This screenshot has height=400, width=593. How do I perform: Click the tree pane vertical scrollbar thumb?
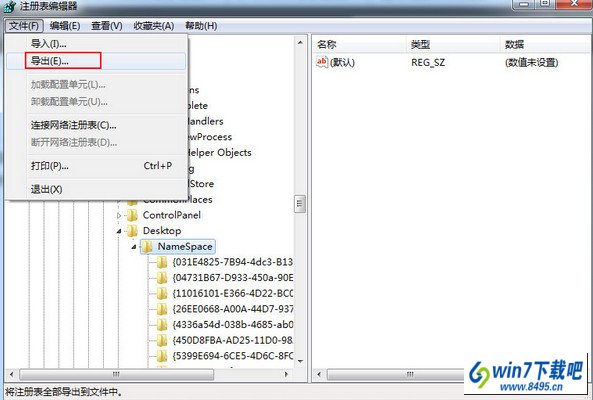(300, 204)
